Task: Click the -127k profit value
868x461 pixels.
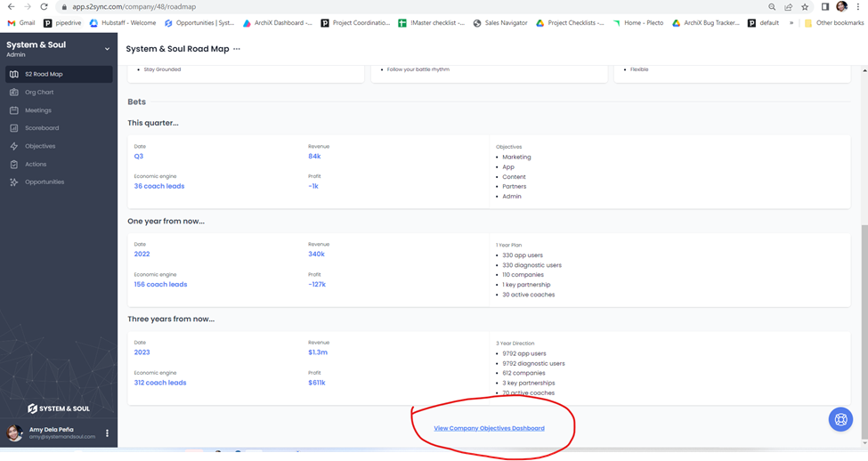Action: pos(317,285)
